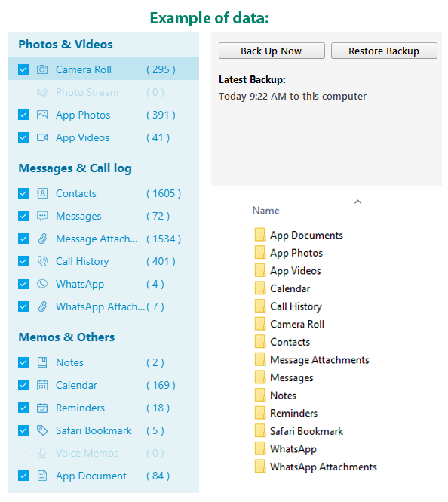The width and height of the screenshot is (448, 502).
Task: Click the WhatsApp logo icon
Action: 42,284
